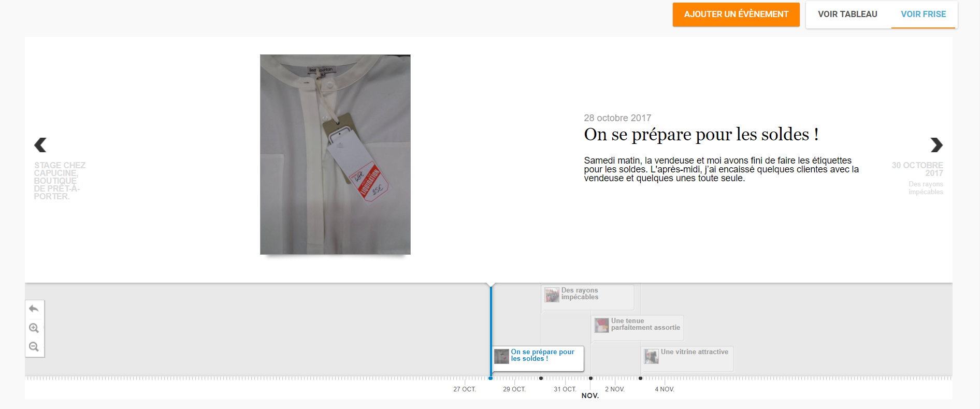Go to previous slide with left chevron
Viewport: 980px width, 409px height.
tap(40, 145)
